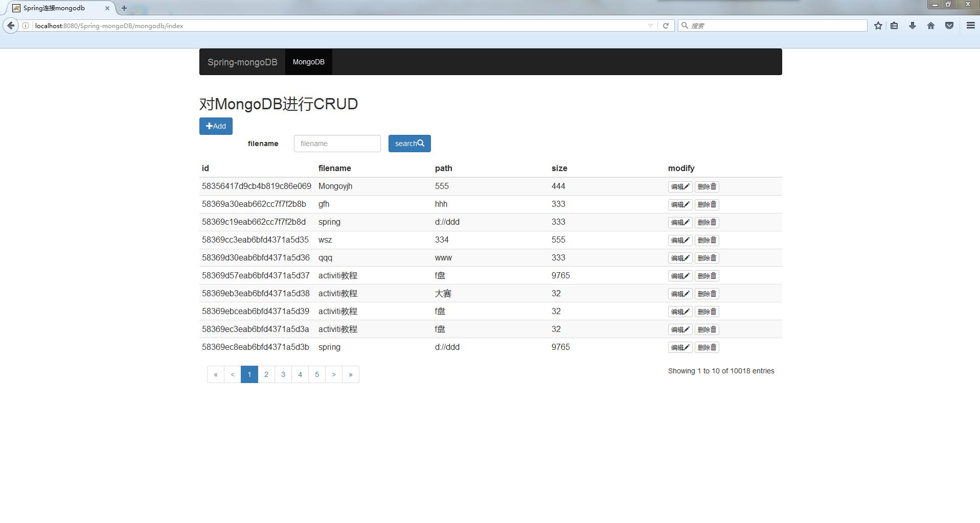
Task: Edit row with id 58369ec3eab6bfd4371a5d3a
Action: (x=680, y=329)
